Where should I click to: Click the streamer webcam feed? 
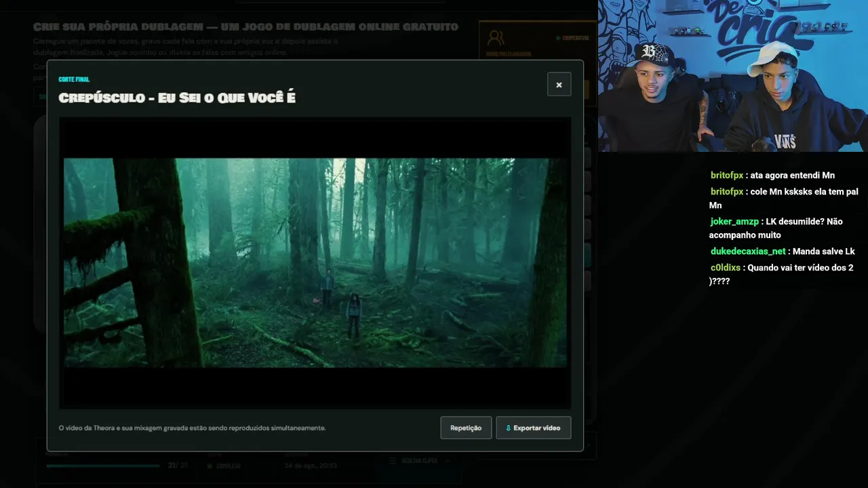732,76
